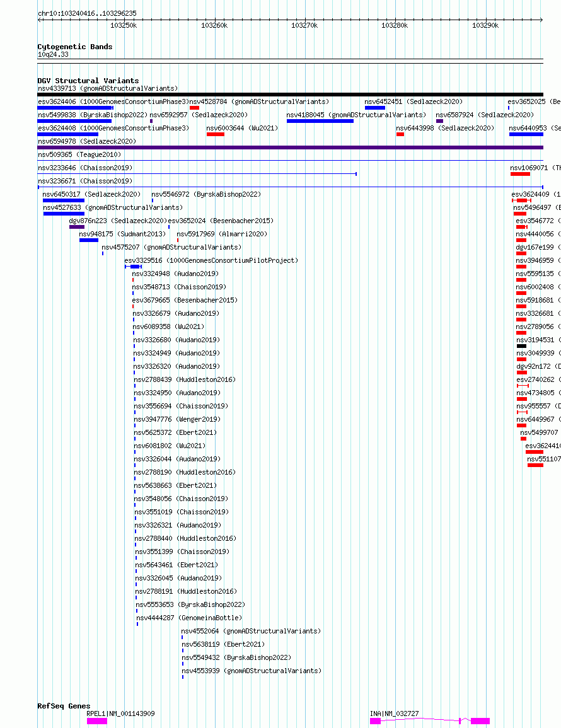
Task: Click esv3652024 Besenbacher2015 label
Action: (x=221, y=221)
